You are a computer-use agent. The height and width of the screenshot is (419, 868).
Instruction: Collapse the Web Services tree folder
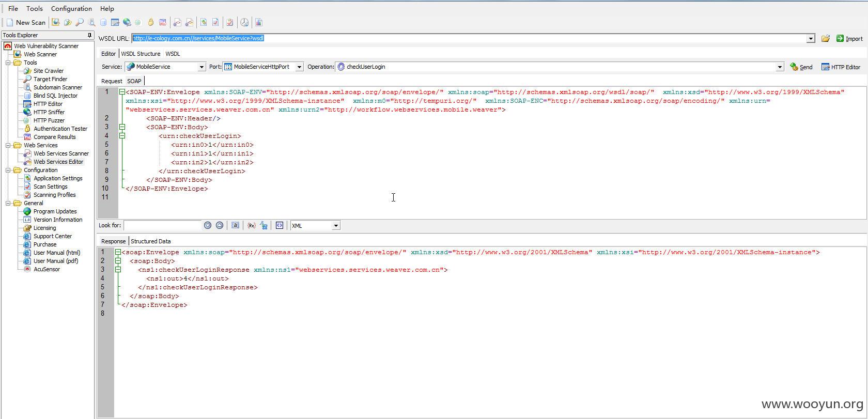click(9, 145)
